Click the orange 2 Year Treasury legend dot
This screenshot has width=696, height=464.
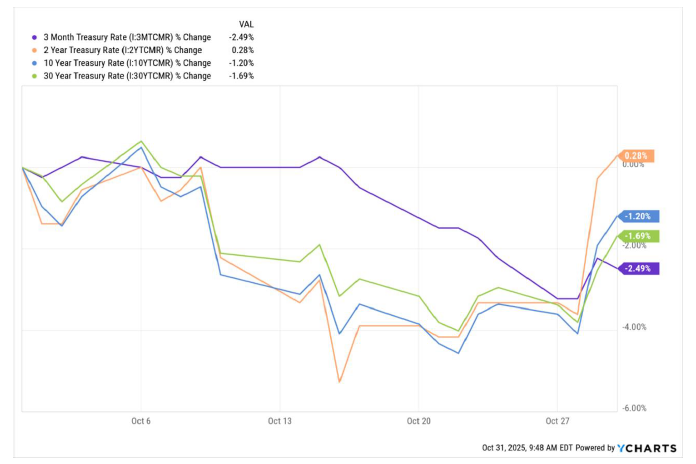click(x=35, y=50)
